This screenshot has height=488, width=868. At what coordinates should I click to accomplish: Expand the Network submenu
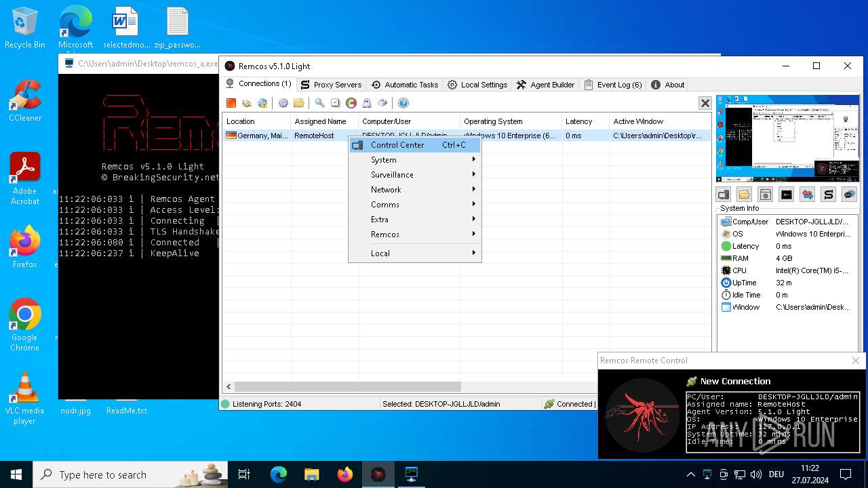414,190
